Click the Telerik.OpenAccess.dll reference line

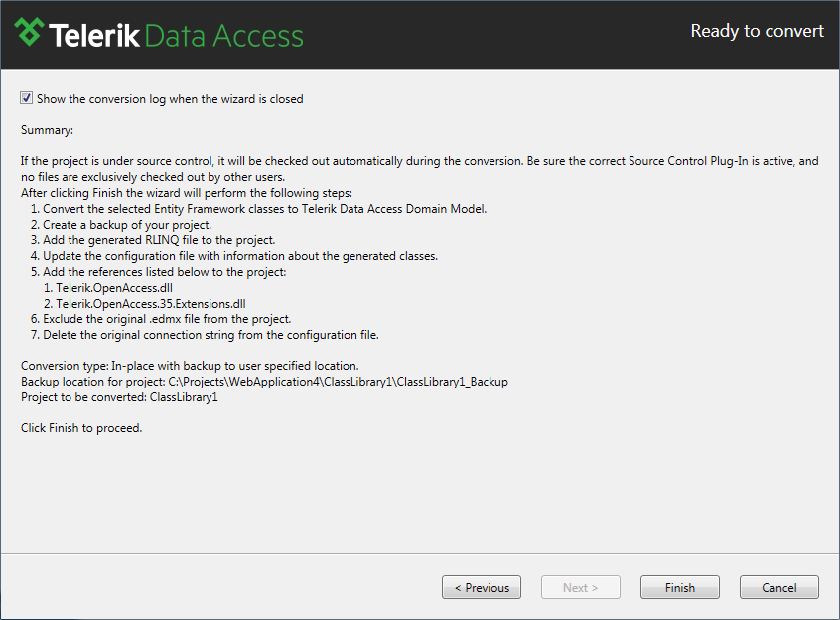coord(108,288)
